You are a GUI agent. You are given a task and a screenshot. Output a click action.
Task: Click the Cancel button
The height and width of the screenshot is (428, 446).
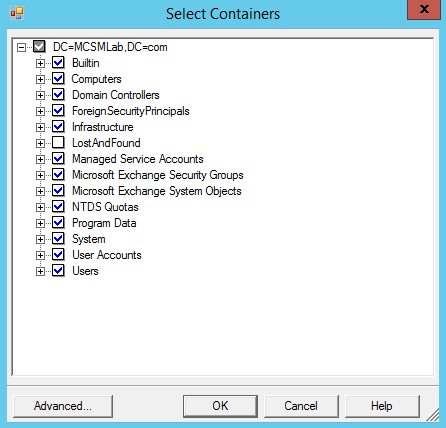(301, 406)
